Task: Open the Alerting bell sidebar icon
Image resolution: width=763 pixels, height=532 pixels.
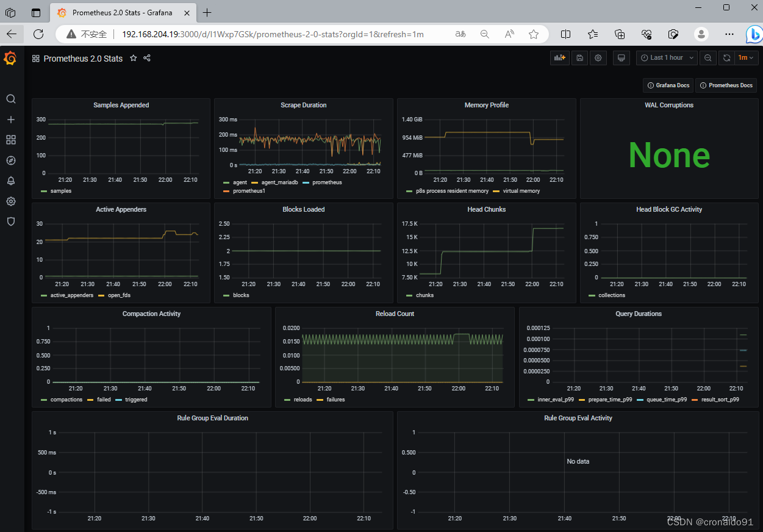Action: 11,181
